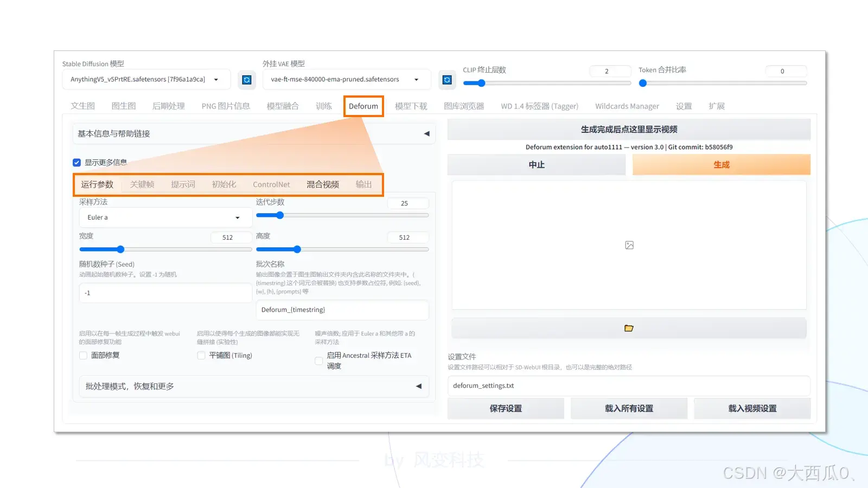Open the 模型下载 tab
Viewport: 868px width, 488px height.
[411, 106]
